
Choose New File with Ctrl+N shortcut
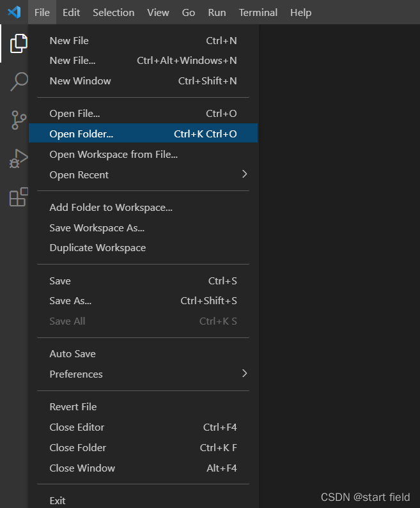[143, 41]
